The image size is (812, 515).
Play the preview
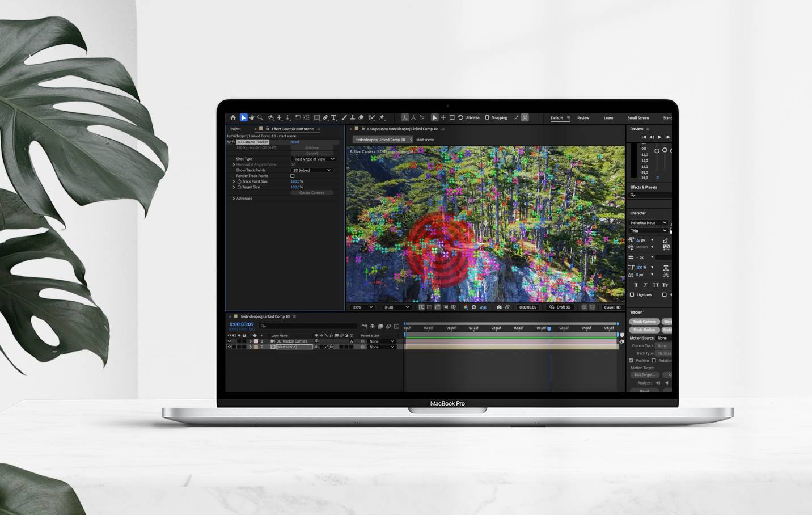(x=659, y=137)
